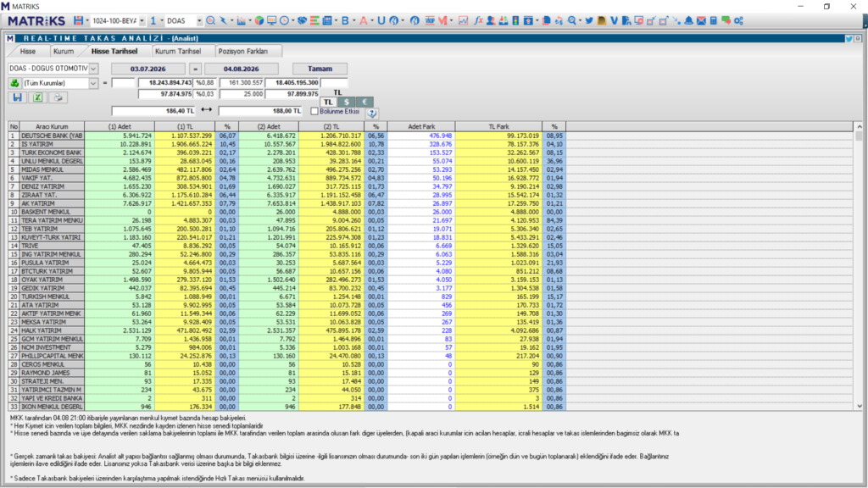The image size is (868, 488).
Task: Switch currency to TL
Action: (328, 102)
